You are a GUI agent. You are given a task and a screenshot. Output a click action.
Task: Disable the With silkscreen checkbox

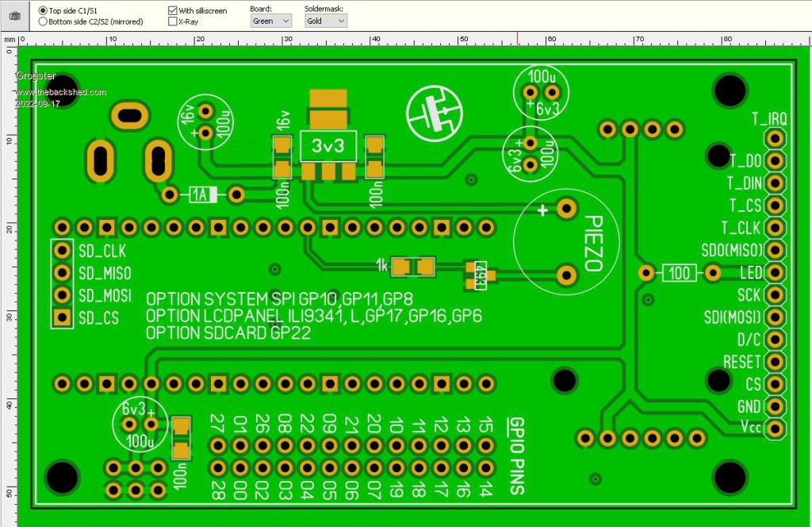[x=173, y=10]
